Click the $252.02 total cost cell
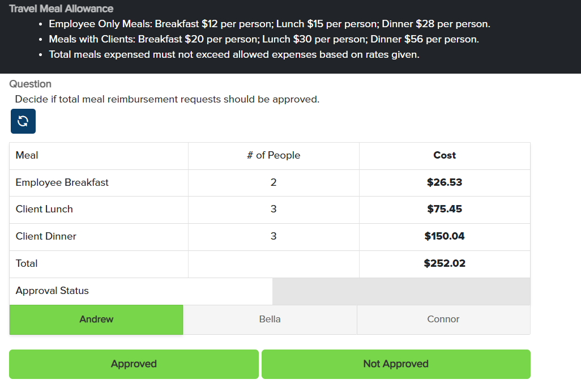This screenshot has height=392, width=581. (x=444, y=263)
